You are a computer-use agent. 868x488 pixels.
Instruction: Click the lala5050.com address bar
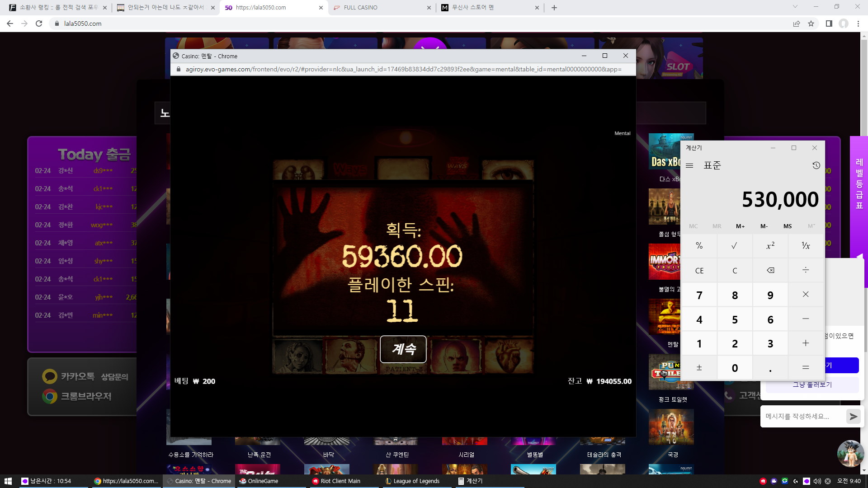point(420,23)
